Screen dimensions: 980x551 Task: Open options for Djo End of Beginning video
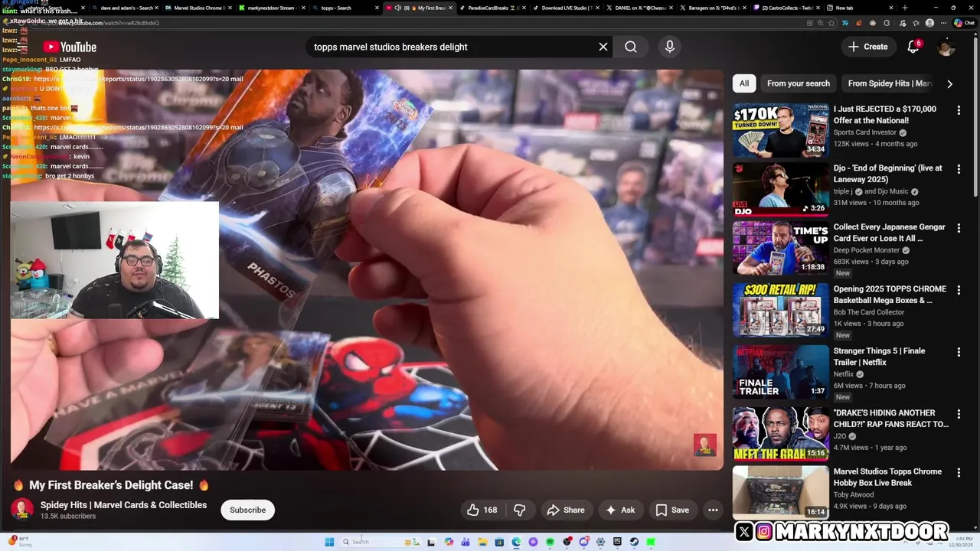point(959,169)
